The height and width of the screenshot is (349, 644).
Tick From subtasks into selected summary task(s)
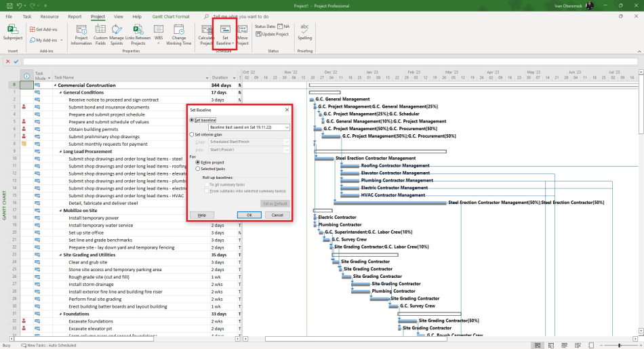tap(207, 191)
